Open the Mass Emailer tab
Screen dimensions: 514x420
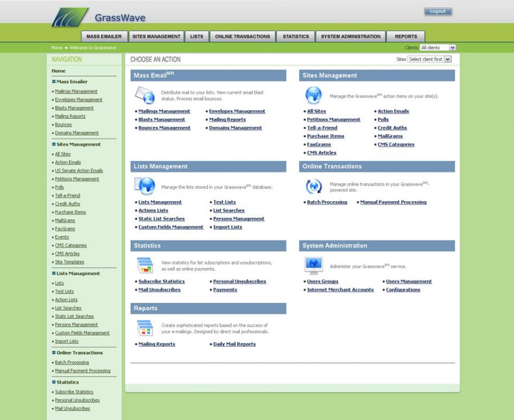(104, 37)
